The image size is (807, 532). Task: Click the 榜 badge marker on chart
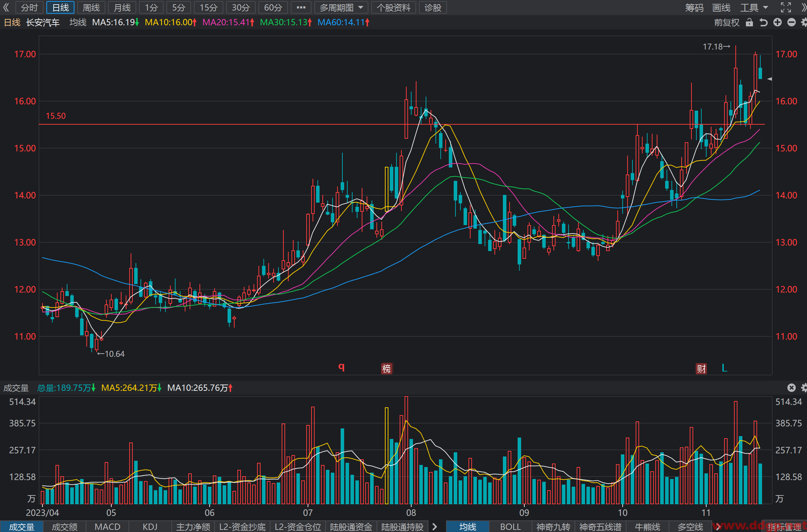[386, 368]
